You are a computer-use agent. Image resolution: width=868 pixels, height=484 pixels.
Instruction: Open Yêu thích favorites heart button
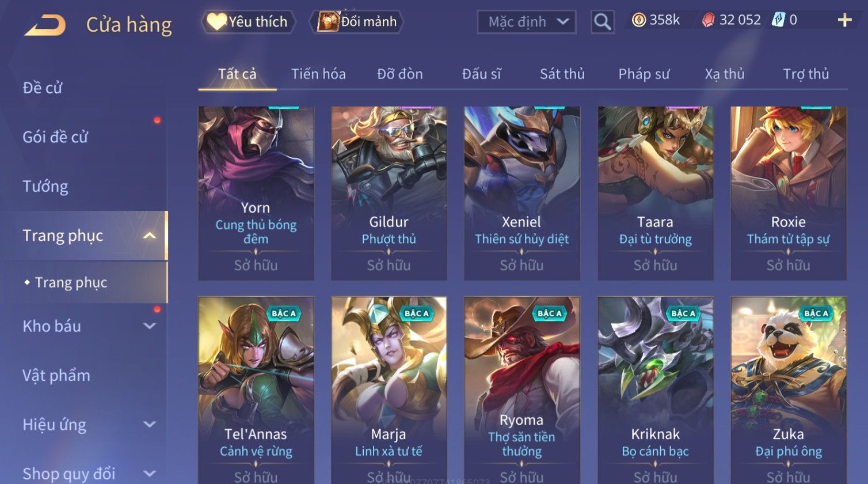coord(248,22)
